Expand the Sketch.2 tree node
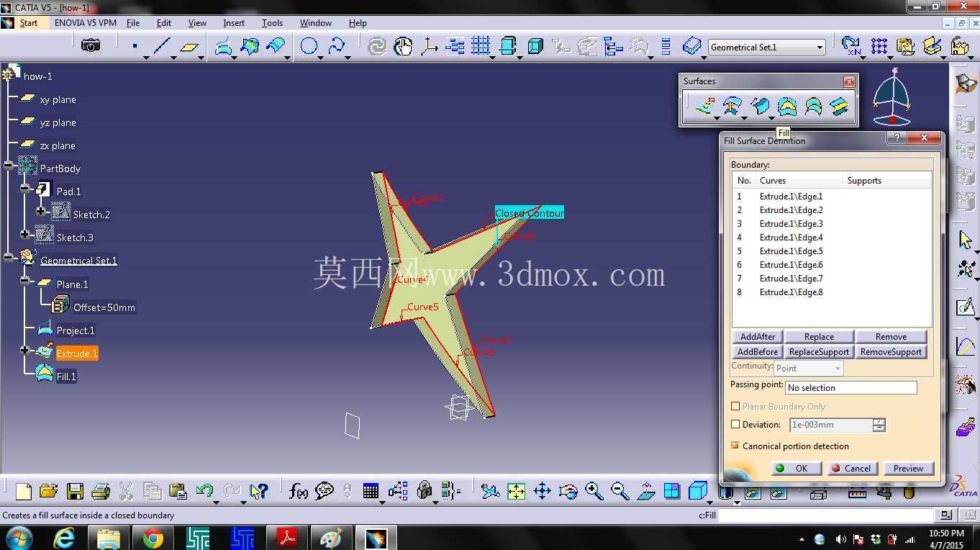Image resolution: width=980 pixels, height=550 pixels. 41,212
